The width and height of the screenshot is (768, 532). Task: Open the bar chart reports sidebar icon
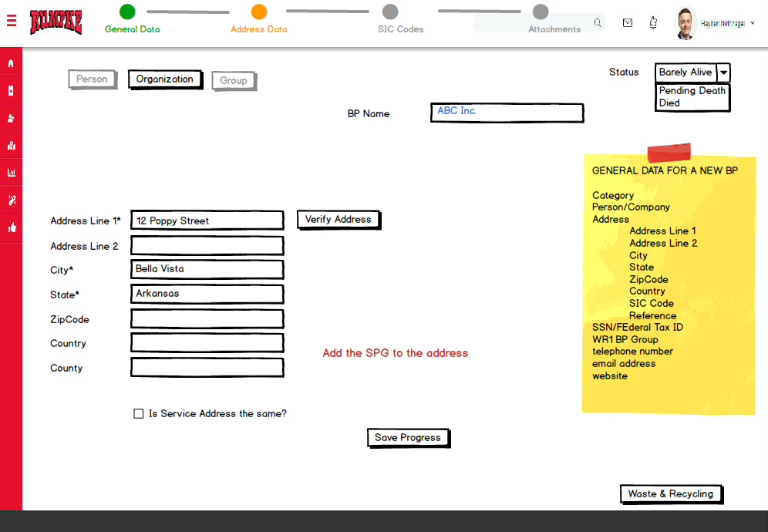tap(11, 173)
